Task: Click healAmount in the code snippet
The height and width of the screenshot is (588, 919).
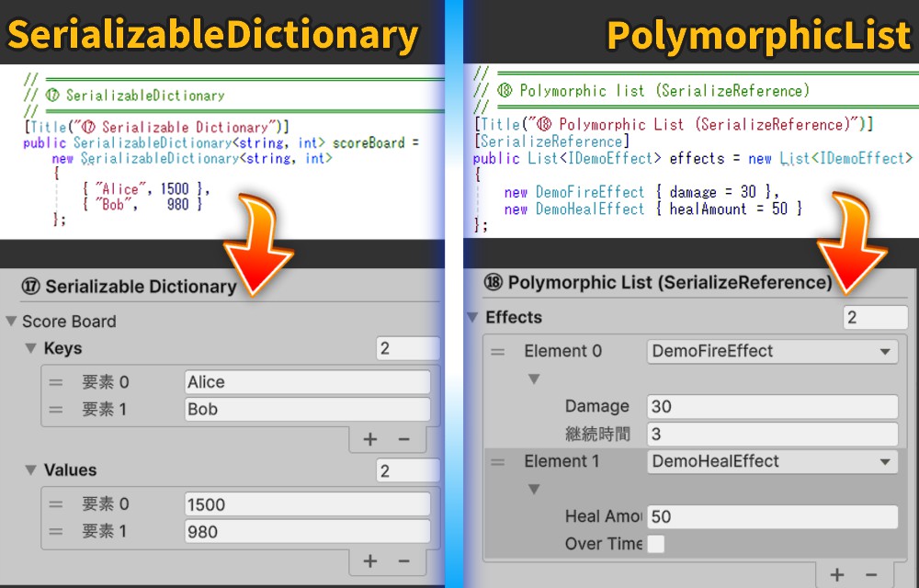Action: (x=708, y=209)
